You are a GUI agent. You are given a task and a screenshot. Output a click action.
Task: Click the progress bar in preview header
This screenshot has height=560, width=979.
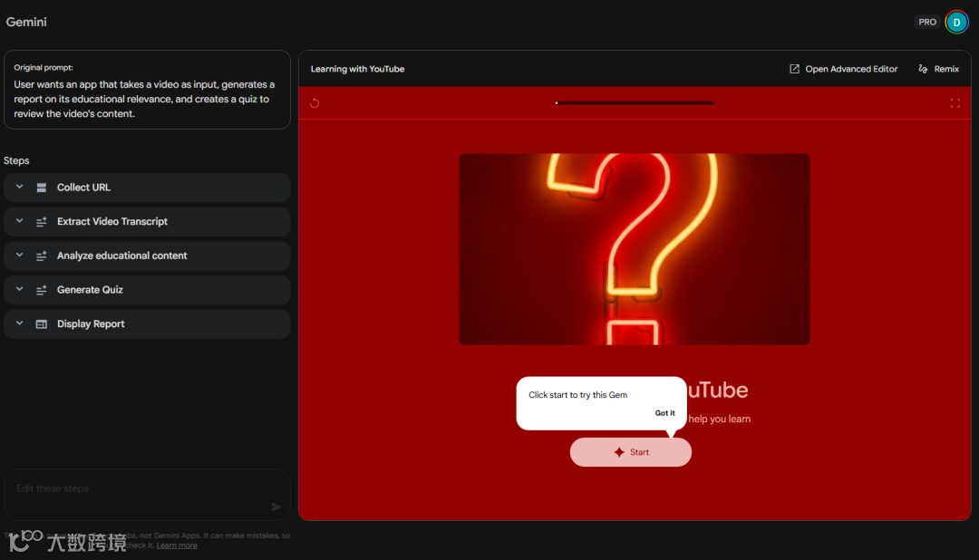click(635, 103)
